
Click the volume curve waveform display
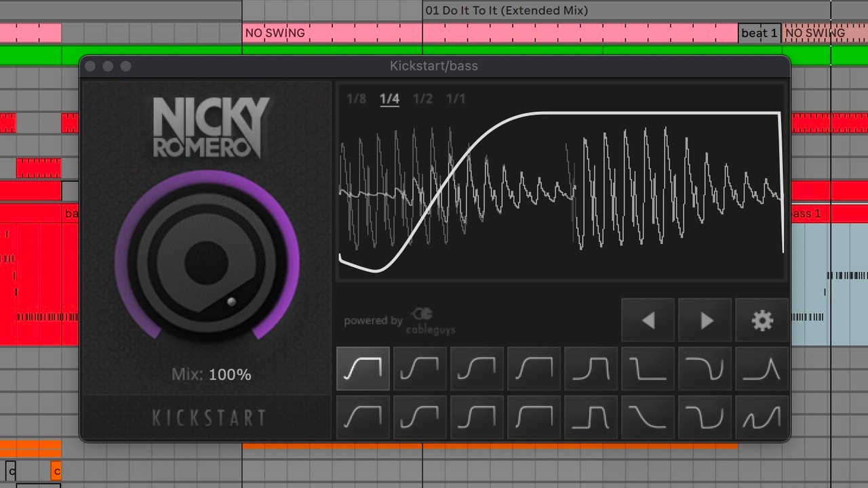tap(561, 182)
